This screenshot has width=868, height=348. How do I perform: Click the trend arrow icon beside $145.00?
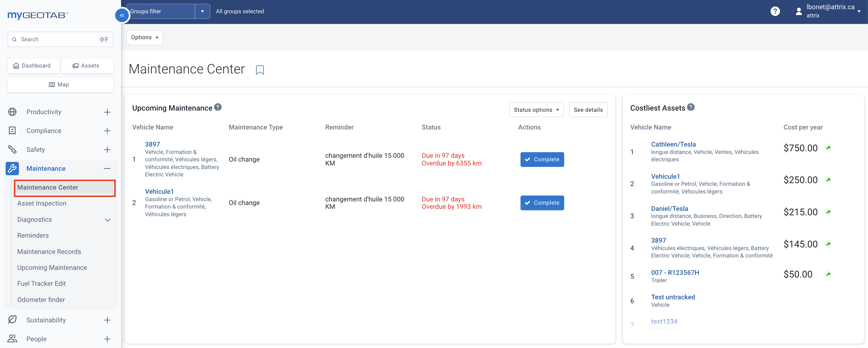point(828,244)
